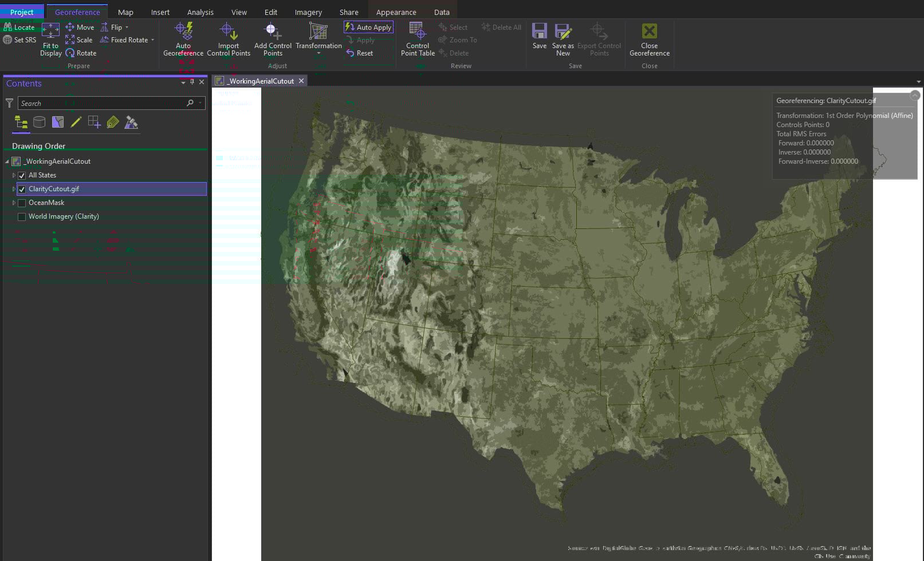Open the Control Point Table
This screenshot has height=561, width=924.
point(417,31)
